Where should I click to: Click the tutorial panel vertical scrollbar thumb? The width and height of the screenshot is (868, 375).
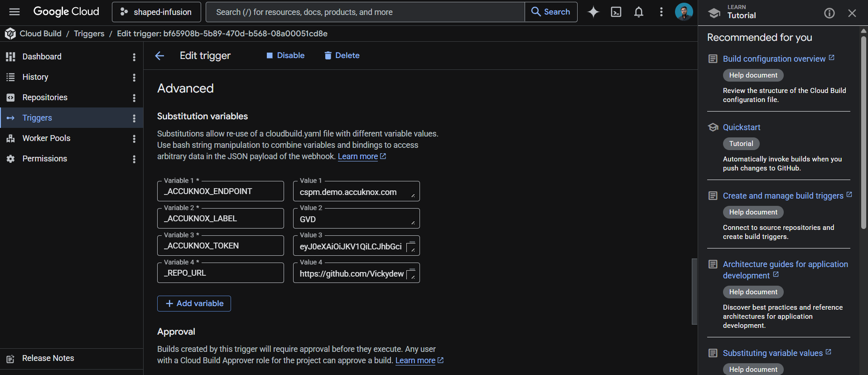(863, 131)
